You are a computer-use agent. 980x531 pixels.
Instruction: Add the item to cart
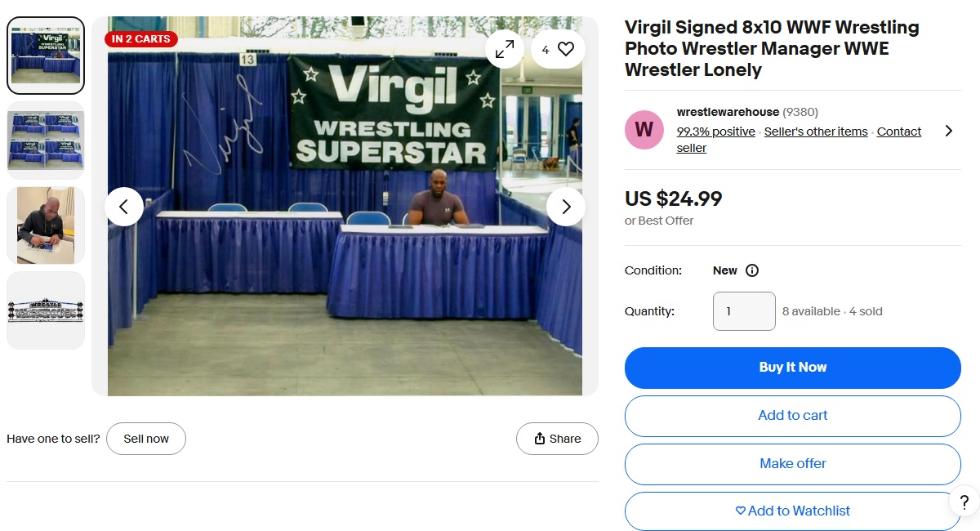[793, 416]
